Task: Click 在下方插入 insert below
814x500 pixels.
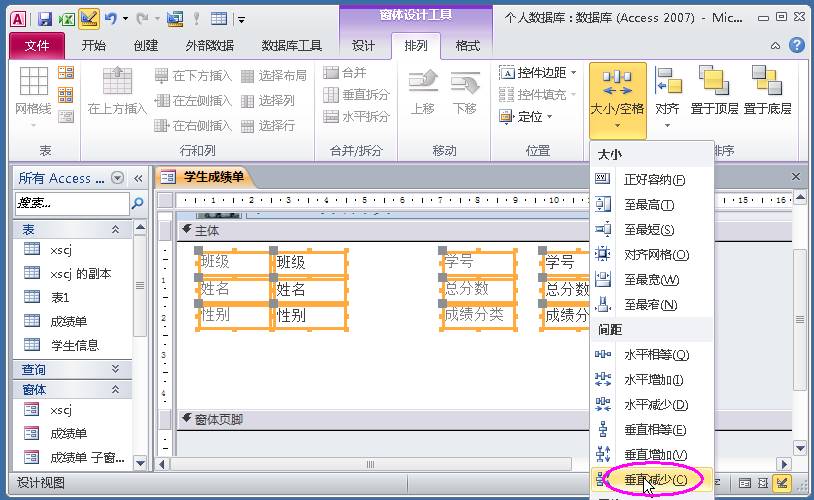Action: 193,76
